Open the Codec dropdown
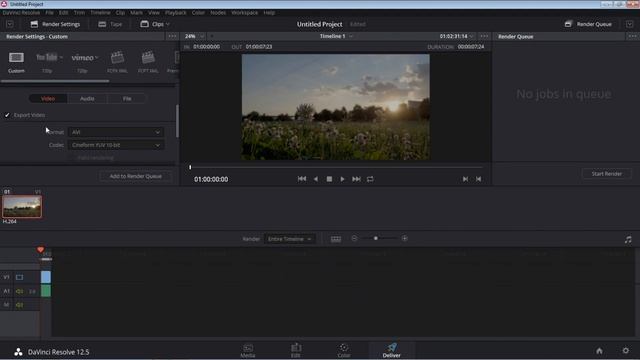 coord(116,145)
